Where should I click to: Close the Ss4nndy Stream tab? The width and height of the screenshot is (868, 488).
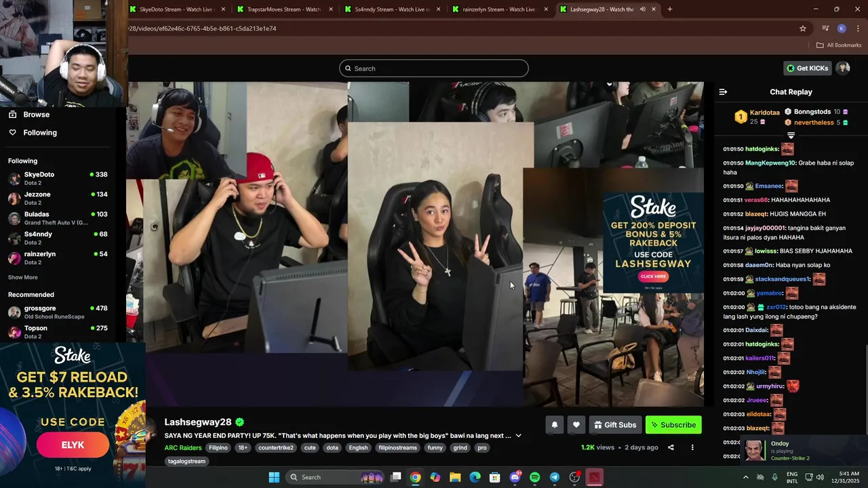(x=439, y=9)
